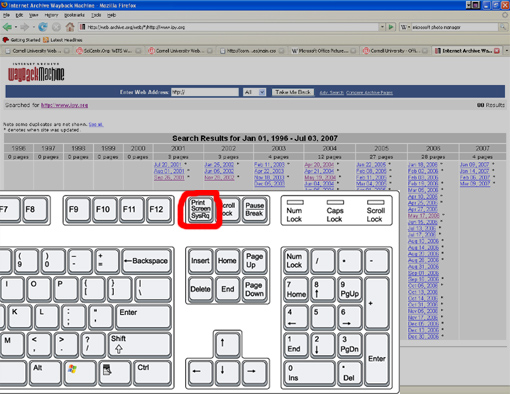The height and width of the screenshot is (394, 510).
Task: Open the Jul 20, 2001 archive link
Action: pyautogui.click(x=168, y=165)
